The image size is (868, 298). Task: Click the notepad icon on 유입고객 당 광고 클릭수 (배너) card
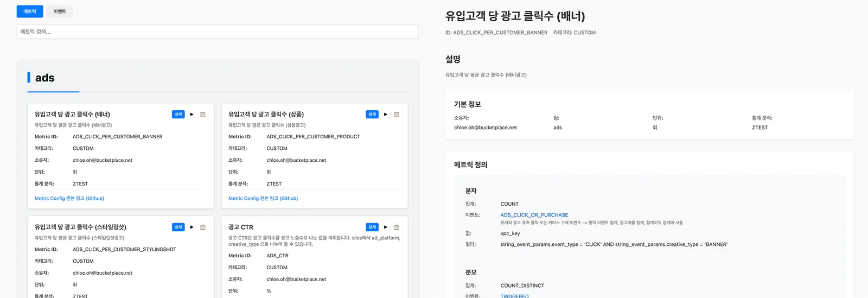click(x=203, y=115)
